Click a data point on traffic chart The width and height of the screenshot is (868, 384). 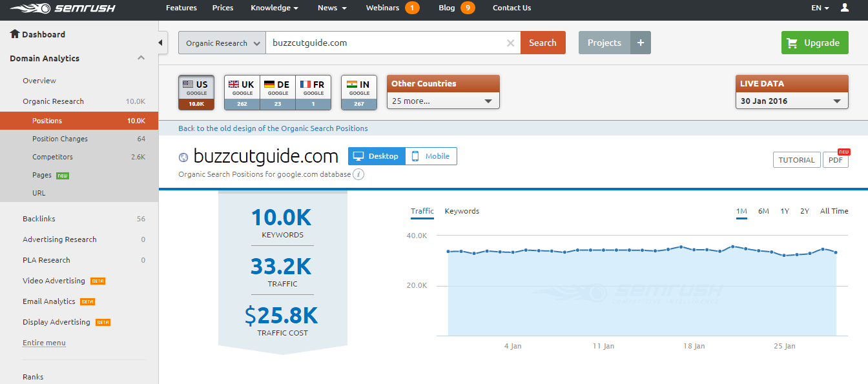click(x=681, y=247)
